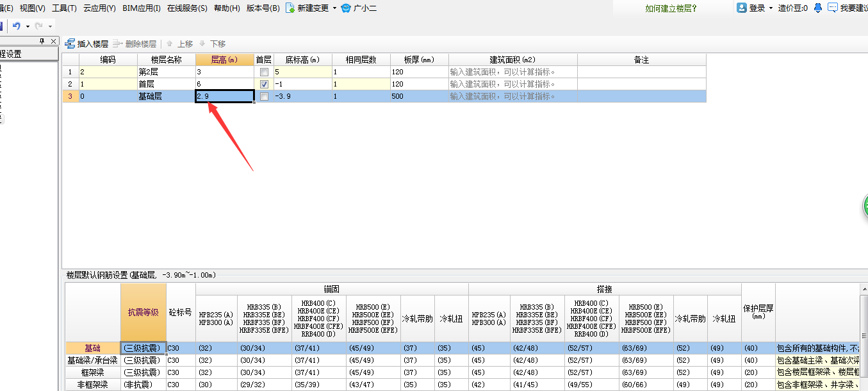This screenshot has height=391, width=868.
Task: Close the left side panel
Action: pyautogui.click(x=54, y=41)
